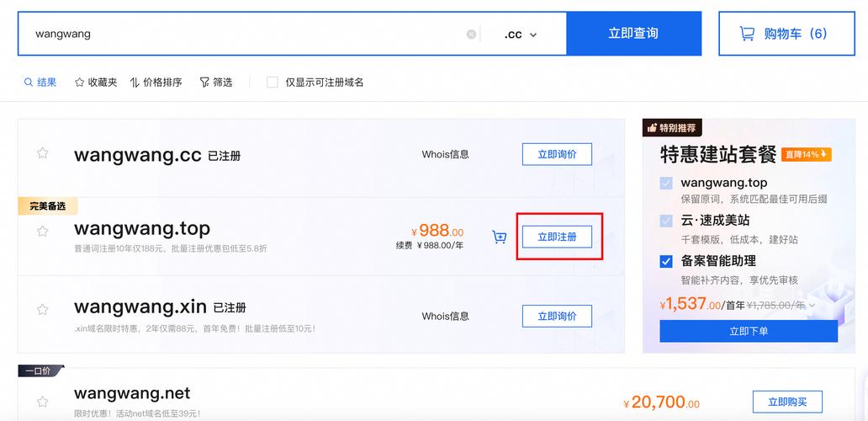Favorite the wangwang.cc domain star

42,153
